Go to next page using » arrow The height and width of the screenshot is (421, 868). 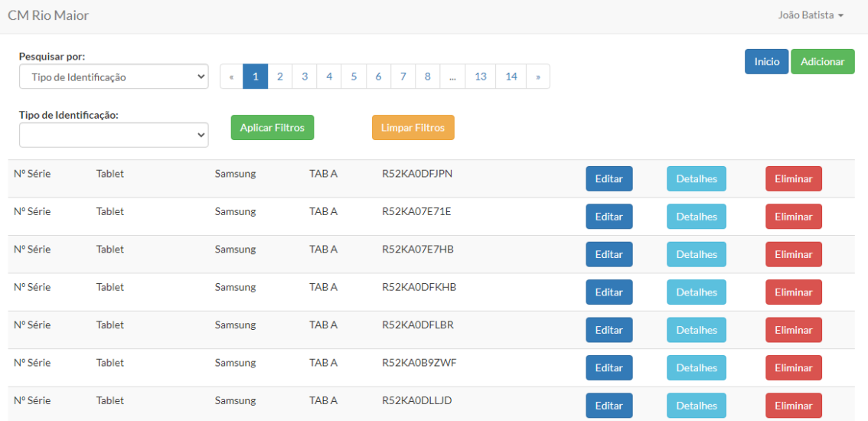coord(538,77)
